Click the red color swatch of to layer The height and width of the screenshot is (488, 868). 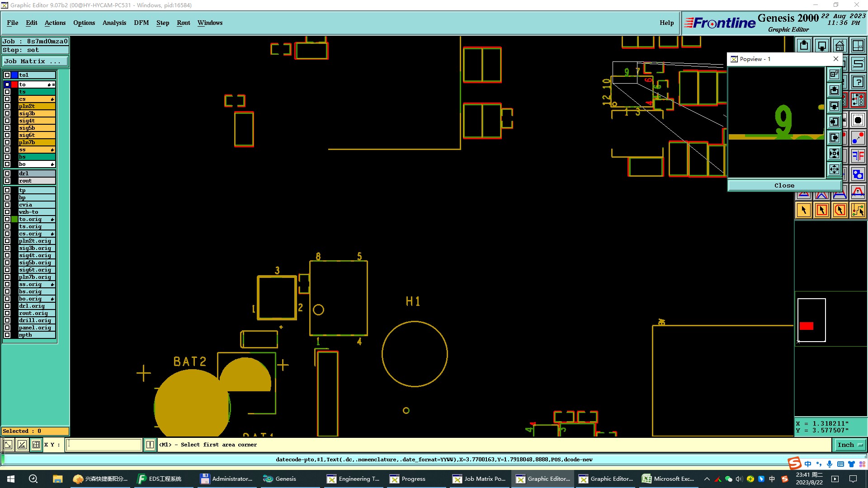(14, 84)
